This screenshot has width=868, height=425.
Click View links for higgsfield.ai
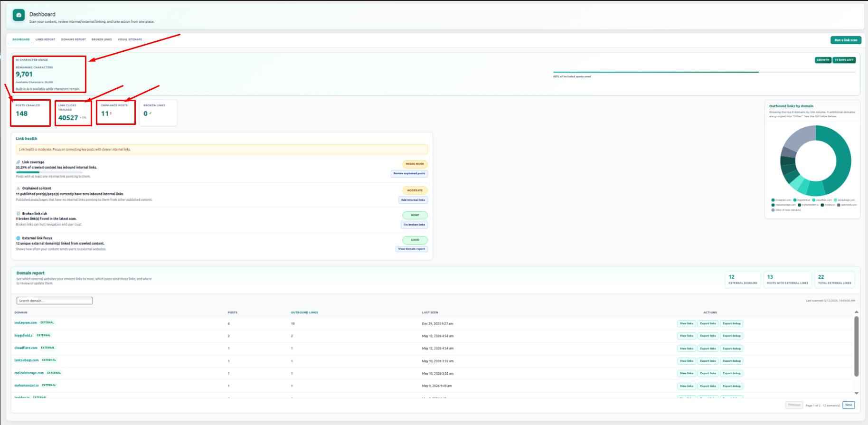coord(687,336)
